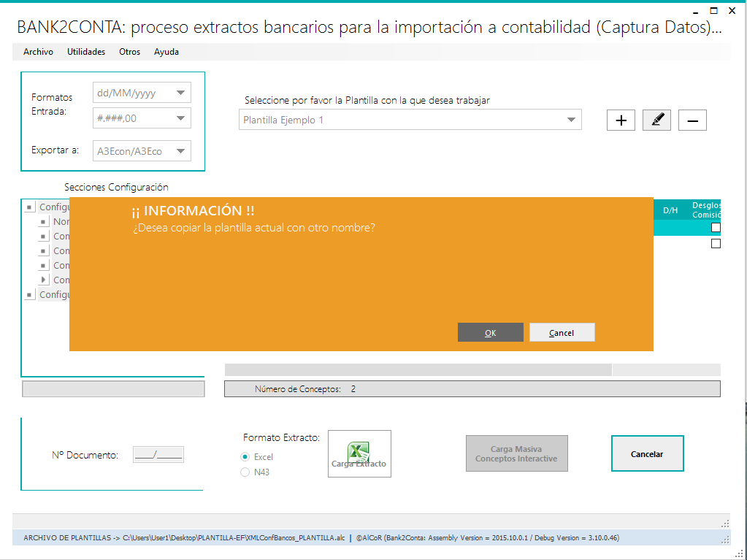Click the ¡¡ INFORMACIÓN !! dialog title
The image size is (747, 560).
click(193, 211)
